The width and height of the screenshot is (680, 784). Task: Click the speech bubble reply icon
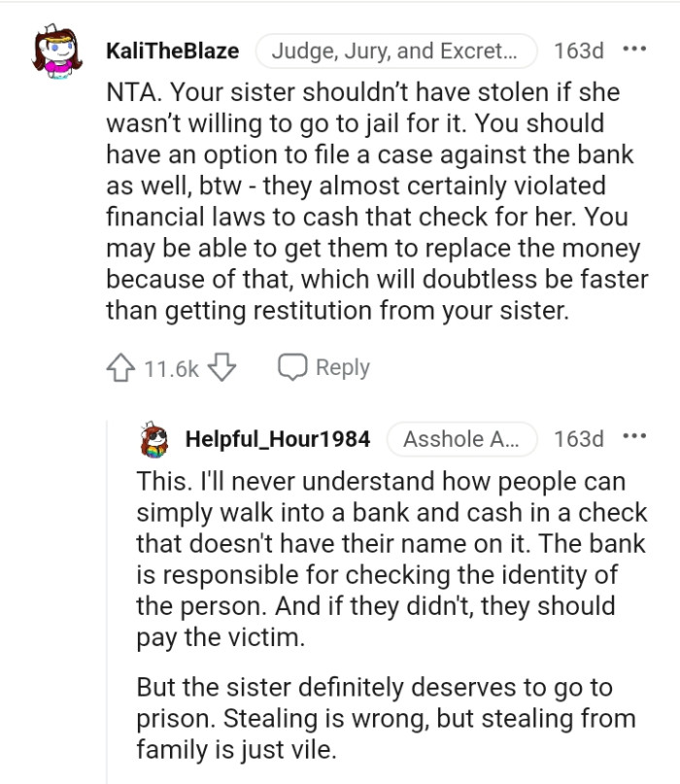click(x=291, y=367)
